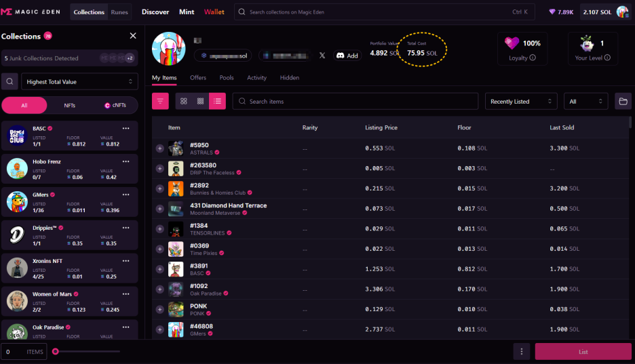Select the plus toggle for 431 Diamond Hand Terrace
Viewport: 635px width, 364px height.
(160, 209)
